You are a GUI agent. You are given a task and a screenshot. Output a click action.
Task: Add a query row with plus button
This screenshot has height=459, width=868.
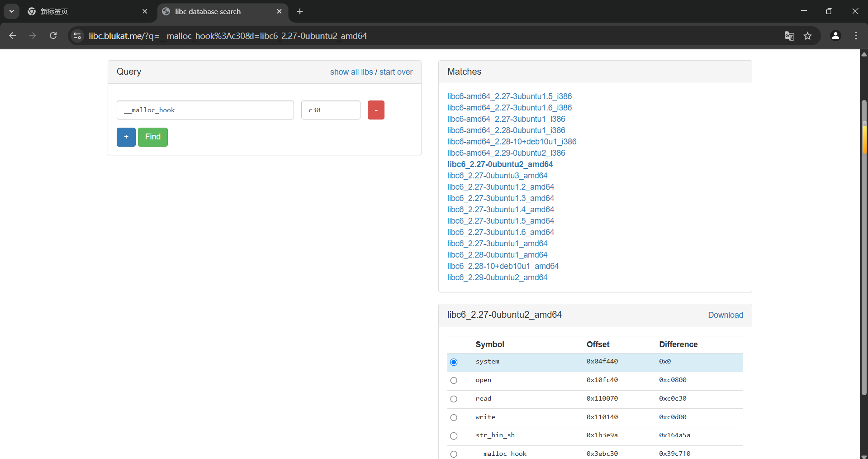coord(126,137)
